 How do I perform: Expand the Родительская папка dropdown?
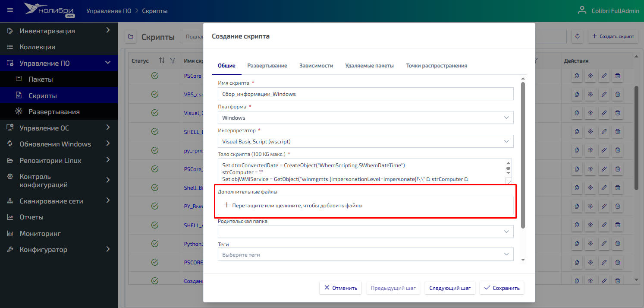tap(365, 232)
